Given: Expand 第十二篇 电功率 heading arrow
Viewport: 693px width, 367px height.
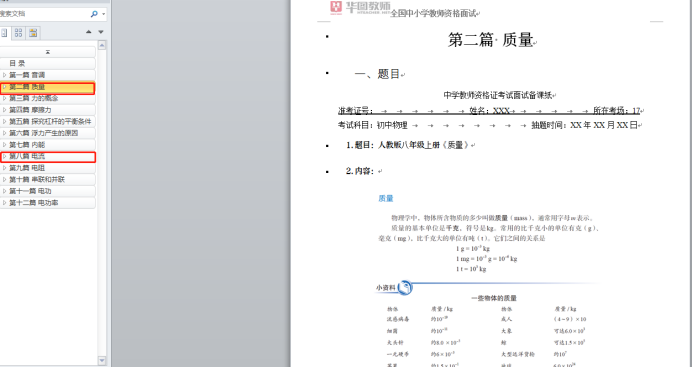Looking at the screenshot, I should coord(4,203).
